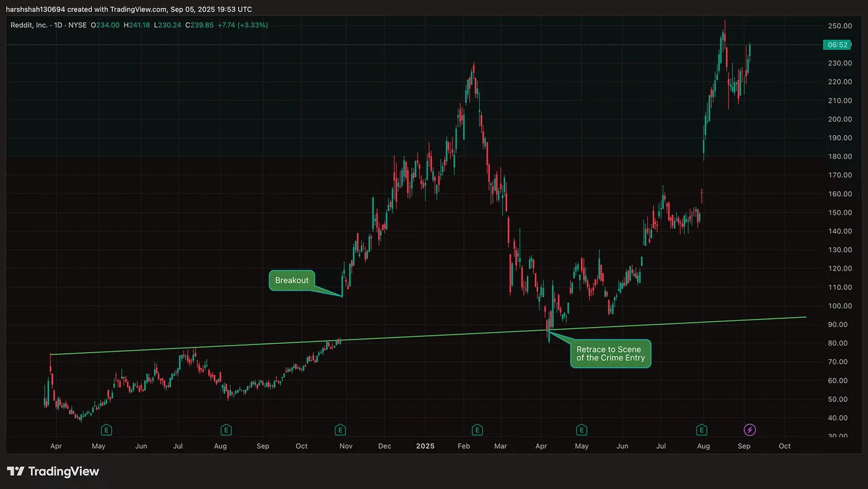Click the earnings E marker near August 2025

701,429
